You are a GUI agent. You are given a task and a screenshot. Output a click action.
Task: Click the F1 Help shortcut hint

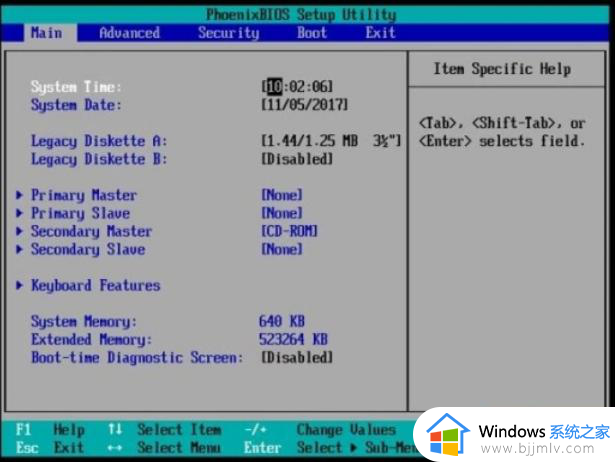[50, 429]
